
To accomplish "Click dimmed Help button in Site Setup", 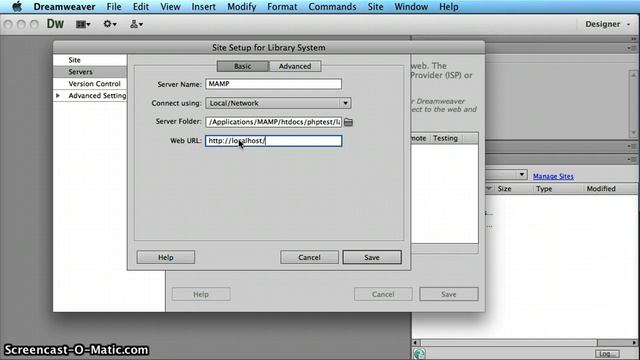I will pyautogui.click(x=201, y=294).
